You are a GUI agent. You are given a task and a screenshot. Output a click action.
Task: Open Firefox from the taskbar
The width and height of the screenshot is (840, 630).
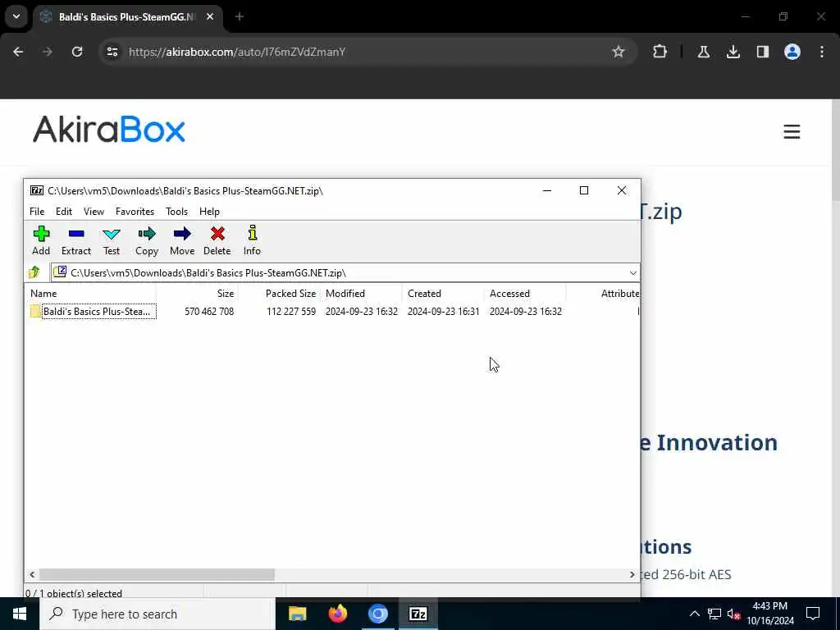pos(337,614)
